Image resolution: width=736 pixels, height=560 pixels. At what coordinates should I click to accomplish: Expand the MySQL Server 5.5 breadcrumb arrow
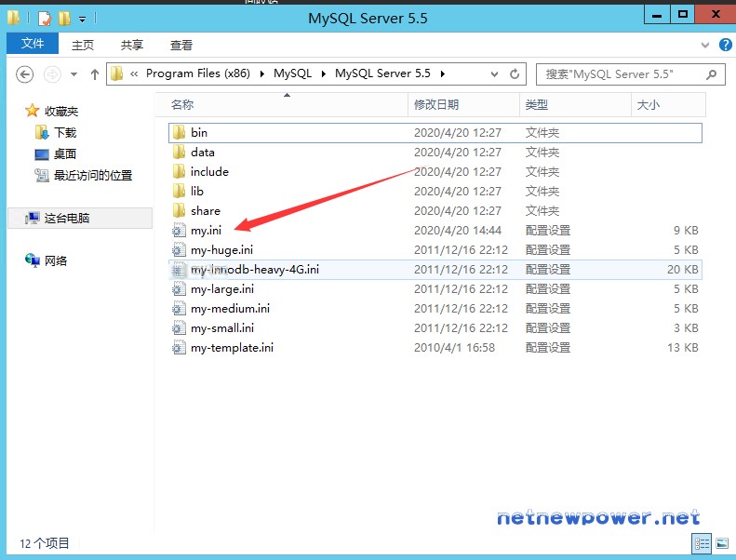442,74
